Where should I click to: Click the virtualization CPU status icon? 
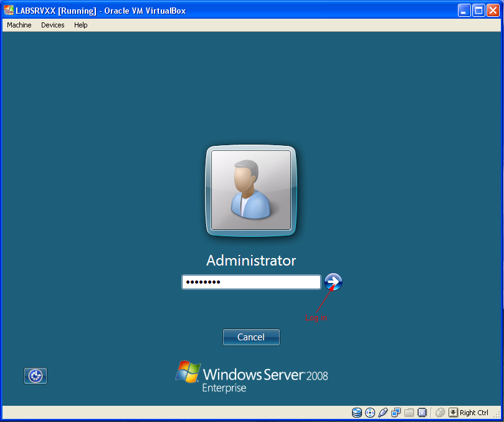coord(422,413)
